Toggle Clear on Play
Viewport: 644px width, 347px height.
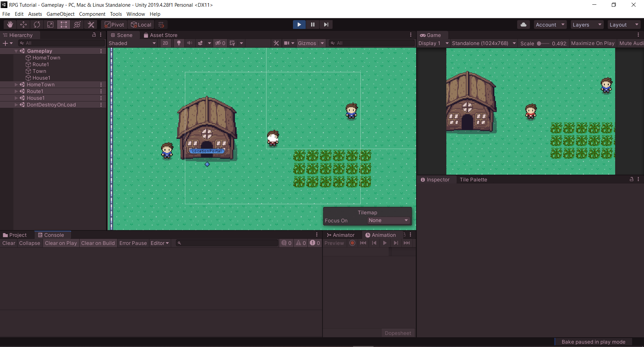pos(61,243)
